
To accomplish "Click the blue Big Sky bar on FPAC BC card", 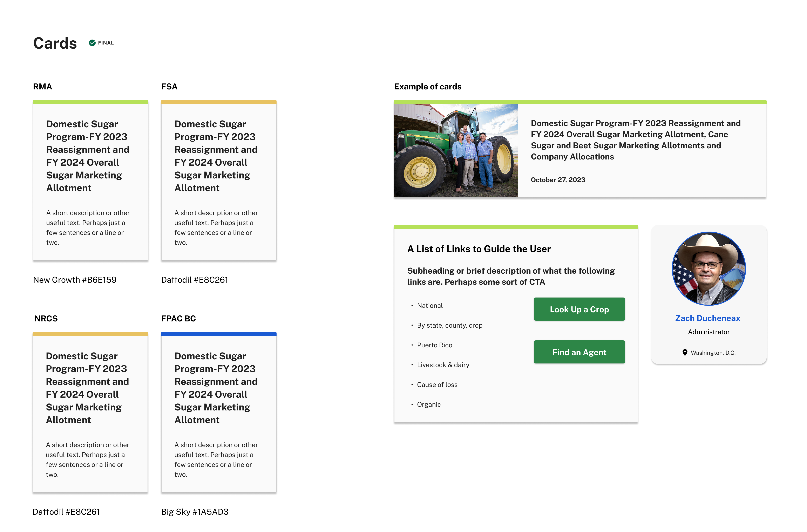I will coord(219,334).
